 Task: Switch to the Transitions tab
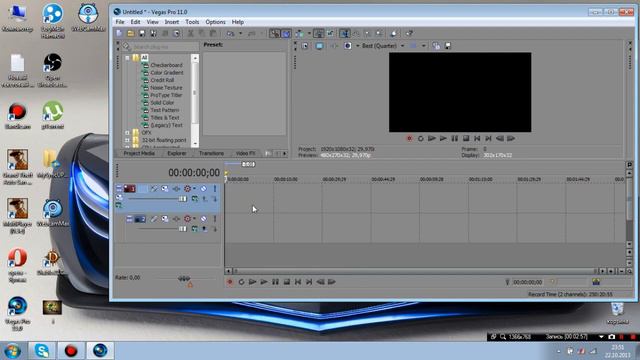click(x=211, y=153)
